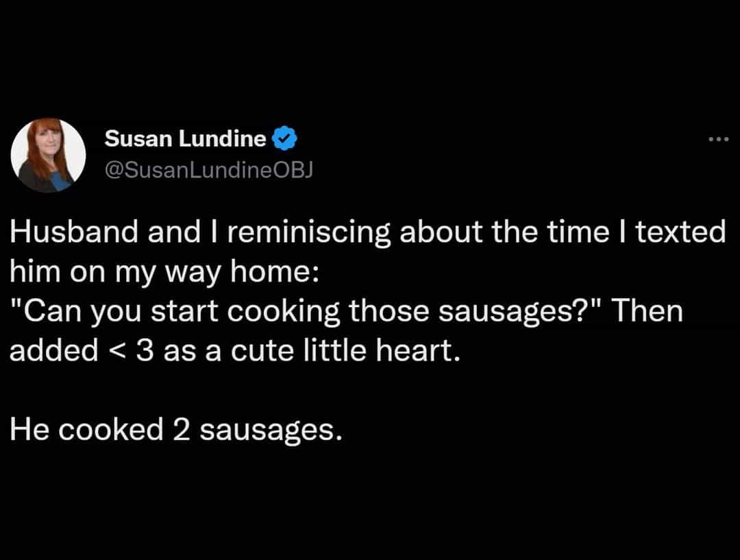The width and height of the screenshot is (740, 560).
Task: Open the three-dot more options menu
Action: [x=719, y=140]
